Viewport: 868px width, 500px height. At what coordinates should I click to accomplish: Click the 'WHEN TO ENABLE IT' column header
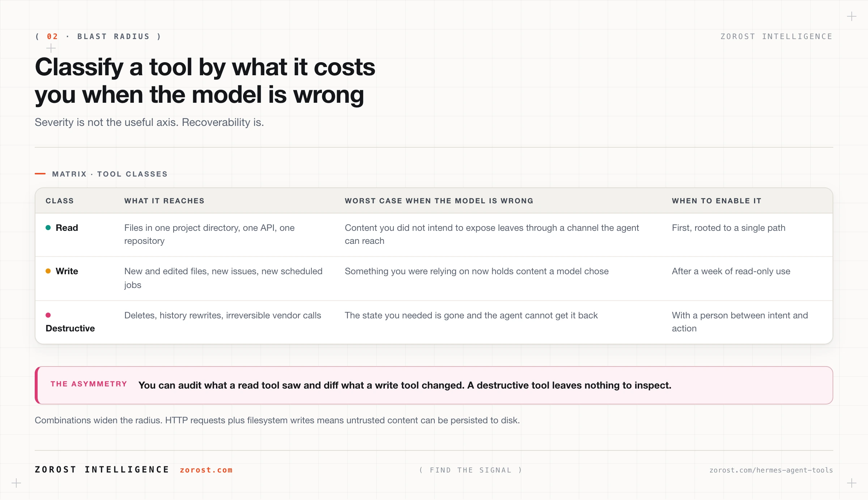tap(716, 201)
